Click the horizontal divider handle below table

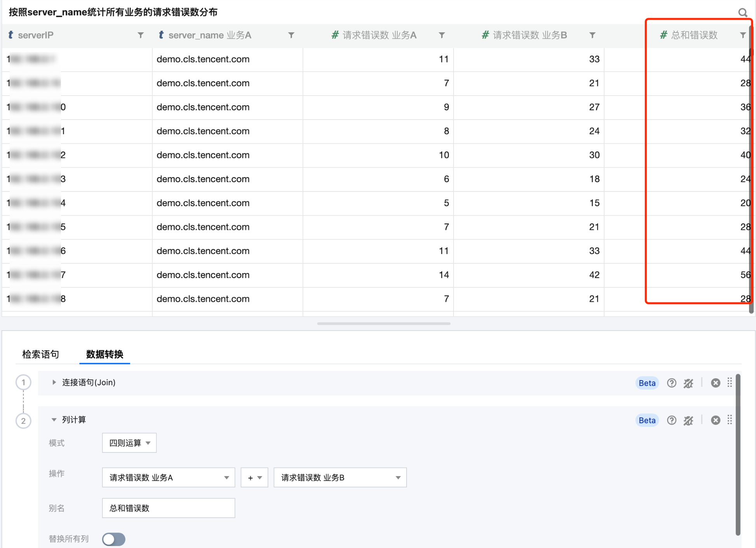(x=384, y=324)
